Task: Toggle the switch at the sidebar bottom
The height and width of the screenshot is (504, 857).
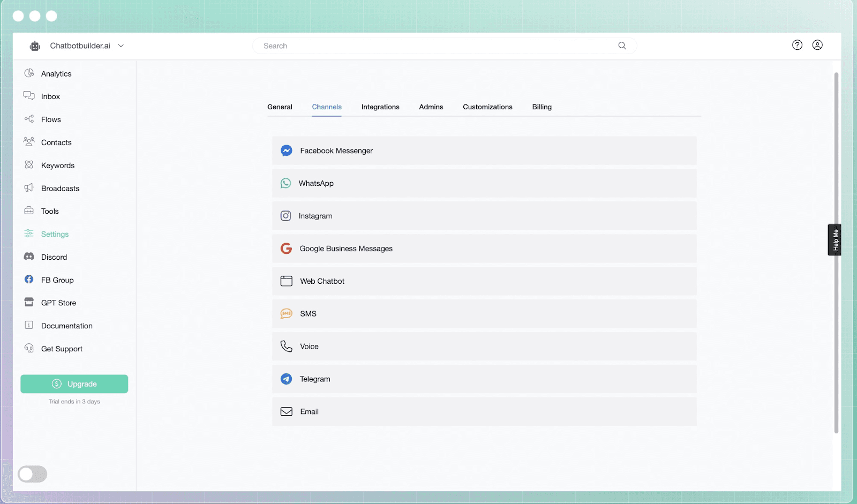Action: 33,474
